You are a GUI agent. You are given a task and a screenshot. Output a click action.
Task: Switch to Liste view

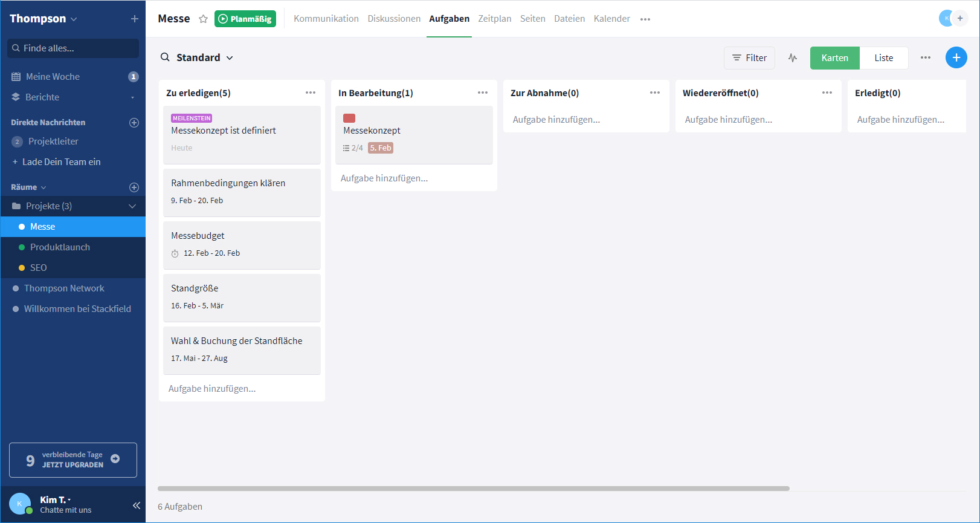pos(884,58)
